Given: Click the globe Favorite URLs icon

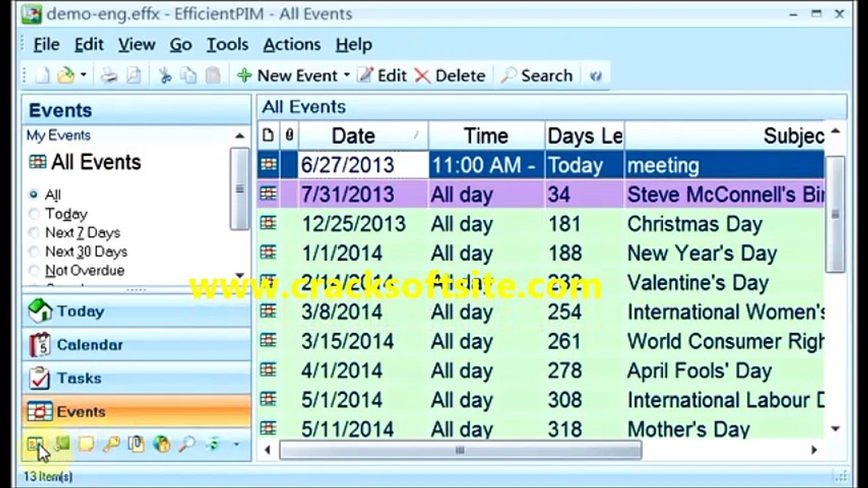Looking at the screenshot, I should 161,445.
